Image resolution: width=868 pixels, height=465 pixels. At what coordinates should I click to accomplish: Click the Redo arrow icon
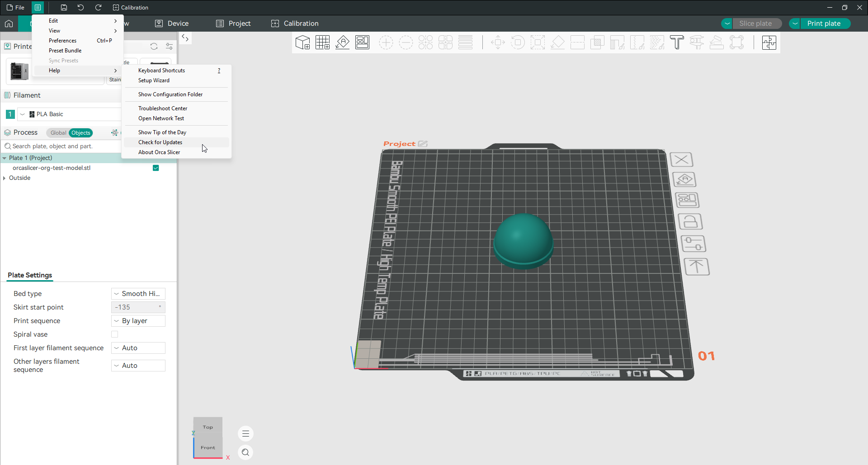[x=98, y=7]
